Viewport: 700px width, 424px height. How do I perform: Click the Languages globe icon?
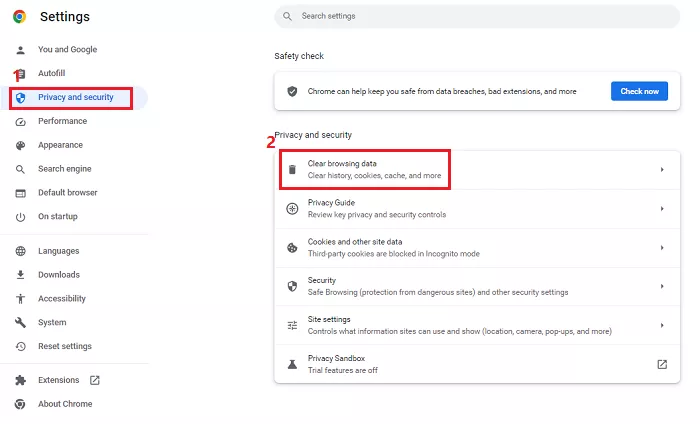pyautogui.click(x=21, y=251)
